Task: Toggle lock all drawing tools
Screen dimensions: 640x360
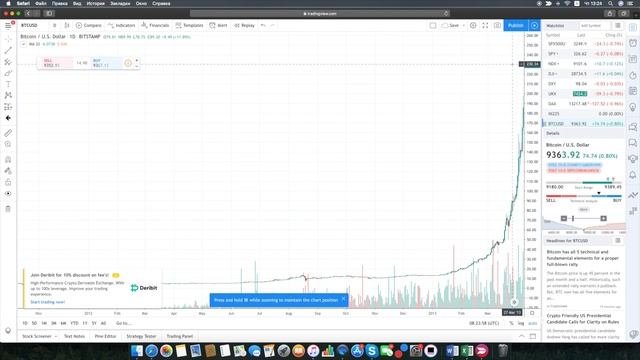Action: pyautogui.click(x=8, y=182)
